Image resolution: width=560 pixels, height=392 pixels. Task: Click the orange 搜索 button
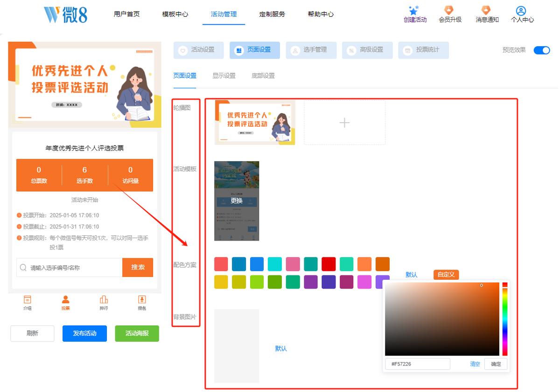[138, 268]
